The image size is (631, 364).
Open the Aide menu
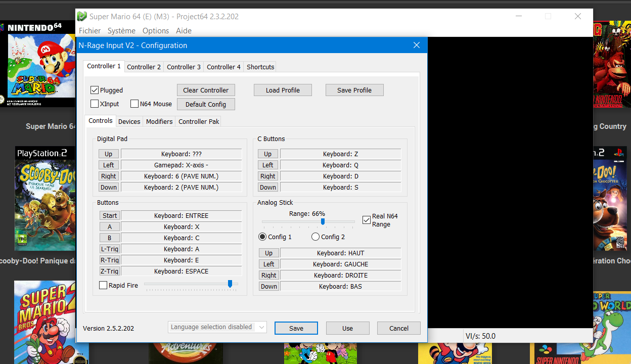184,31
